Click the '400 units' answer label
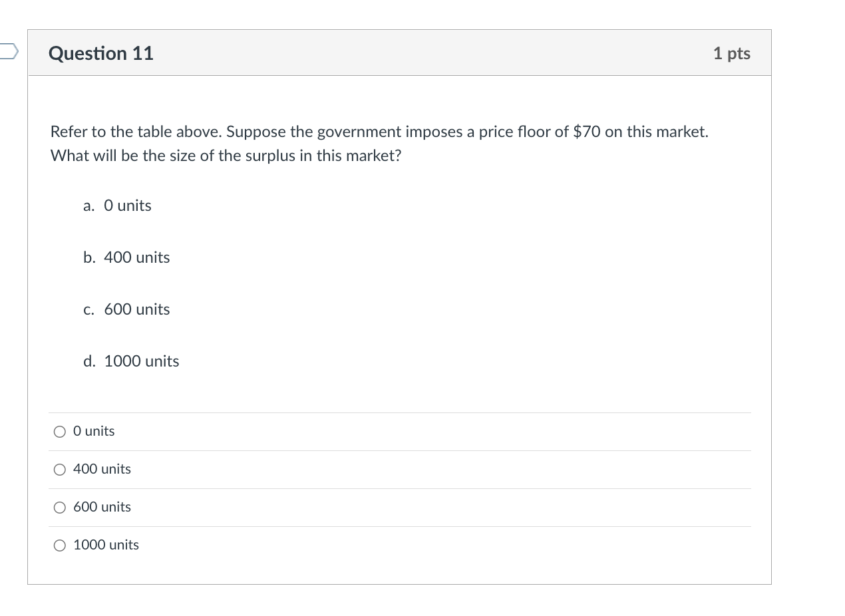This screenshot has width=845, height=616. pyautogui.click(x=101, y=469)
